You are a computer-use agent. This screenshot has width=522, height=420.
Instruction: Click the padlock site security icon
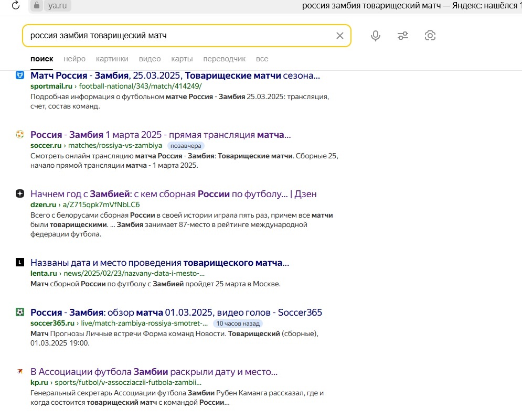pyautogui.click(x=37, y=5)
